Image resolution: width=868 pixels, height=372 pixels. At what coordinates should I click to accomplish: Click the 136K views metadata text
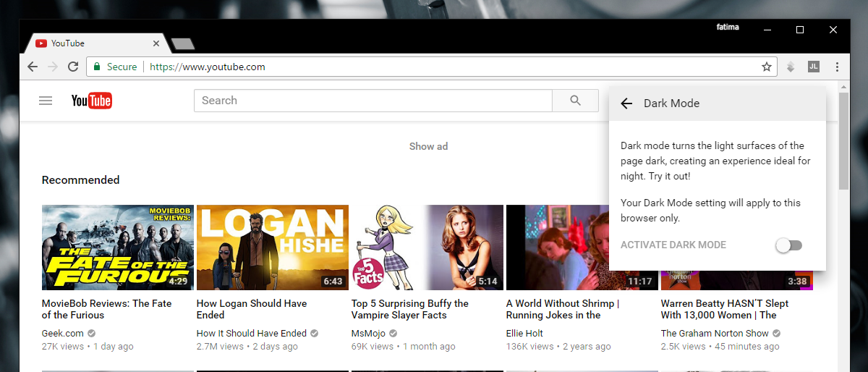point(530,347)
